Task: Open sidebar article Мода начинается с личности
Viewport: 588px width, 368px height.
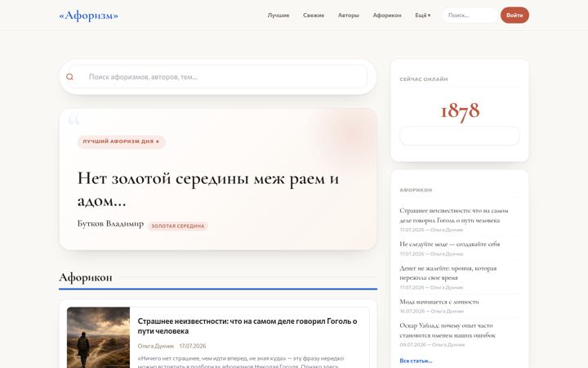Action: pos(439,302)
